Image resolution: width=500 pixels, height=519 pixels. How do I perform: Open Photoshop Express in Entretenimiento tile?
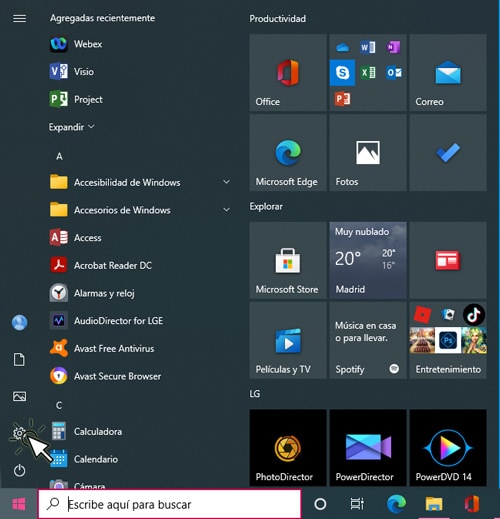point(448,340)
